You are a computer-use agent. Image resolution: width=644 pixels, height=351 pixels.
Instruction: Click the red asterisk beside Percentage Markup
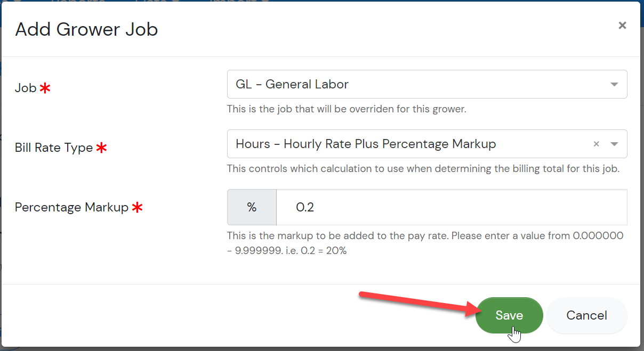click(x=137, y=208)
